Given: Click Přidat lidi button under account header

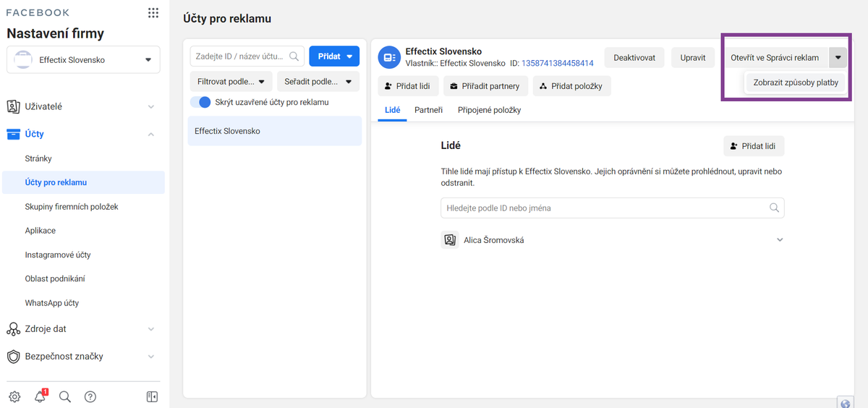Looking at the screenshot, I should [x=407, y=86].
